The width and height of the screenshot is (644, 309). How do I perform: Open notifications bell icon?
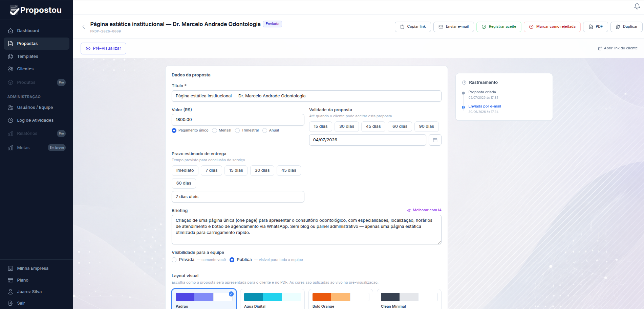[x=637, y=7]
